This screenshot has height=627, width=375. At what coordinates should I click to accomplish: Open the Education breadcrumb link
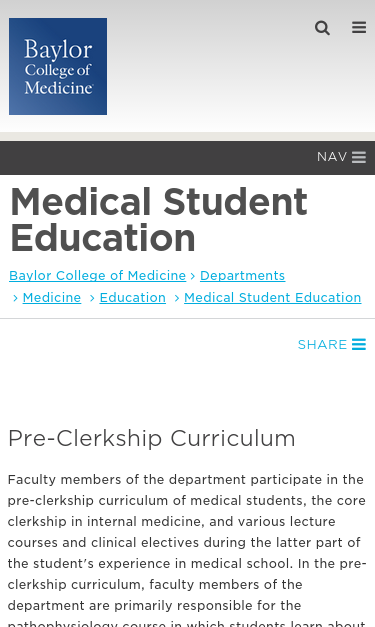(x=133, y=298)
